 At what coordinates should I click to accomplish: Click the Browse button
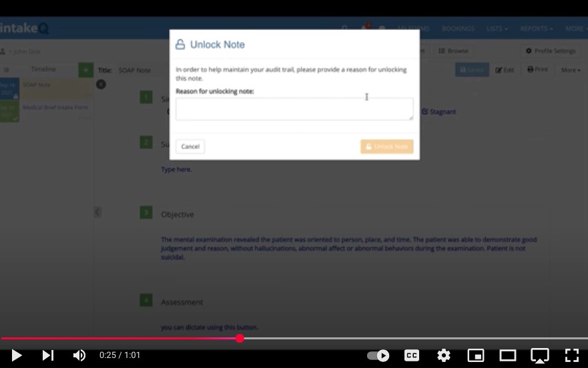453,51
